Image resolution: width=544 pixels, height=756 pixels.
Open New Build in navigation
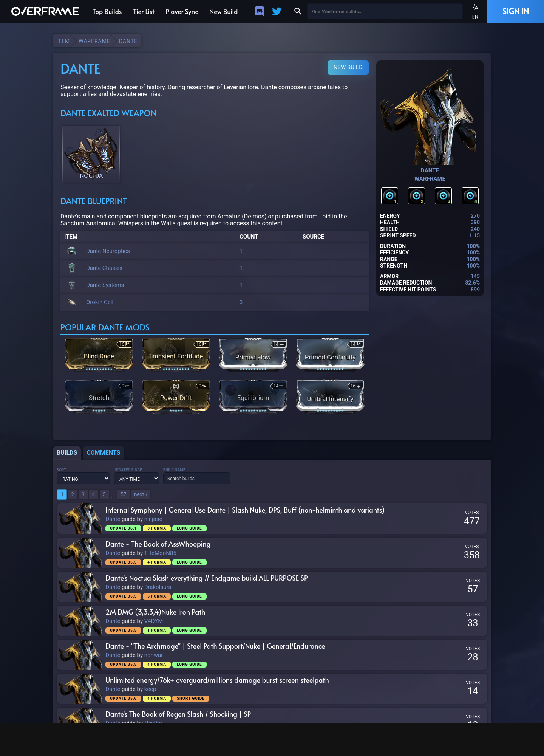click(x=223, y=12)
